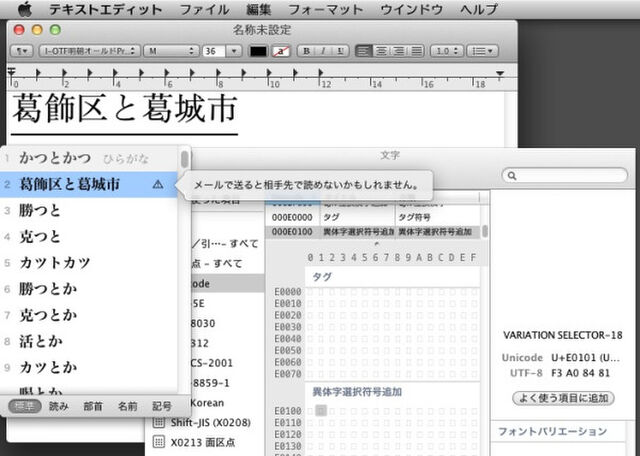Screen dimensions: 640x456
Task: Open the フォーマット menu
Action: 328,9
